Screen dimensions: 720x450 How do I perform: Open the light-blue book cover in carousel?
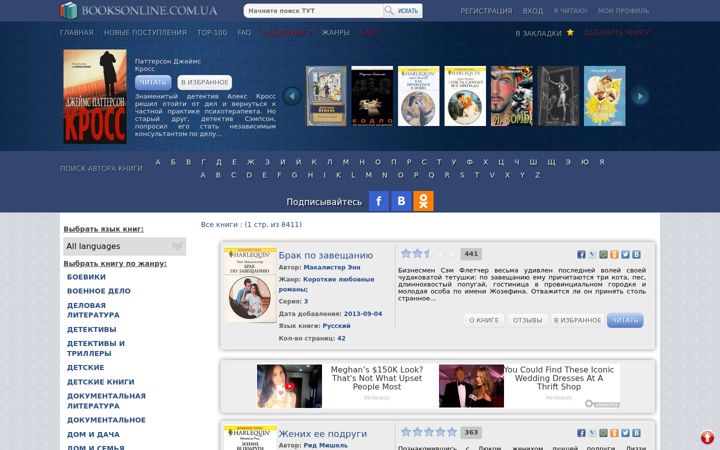pyautogui.click(x=604, y=96)
